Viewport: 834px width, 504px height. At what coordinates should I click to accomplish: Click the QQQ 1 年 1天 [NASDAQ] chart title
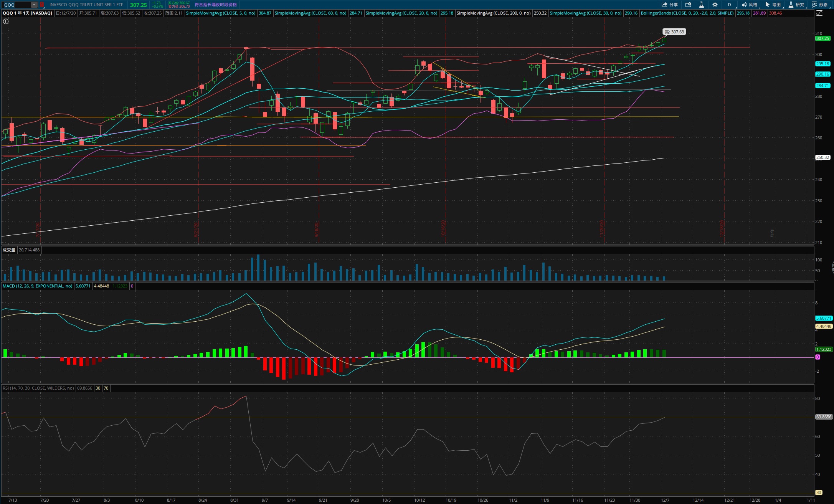[27, 13]
